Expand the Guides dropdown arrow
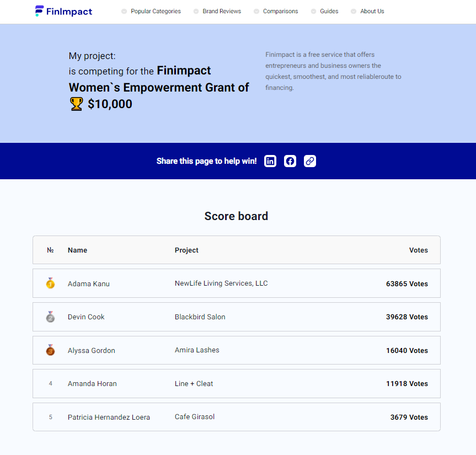 click(x=313, y=11)
